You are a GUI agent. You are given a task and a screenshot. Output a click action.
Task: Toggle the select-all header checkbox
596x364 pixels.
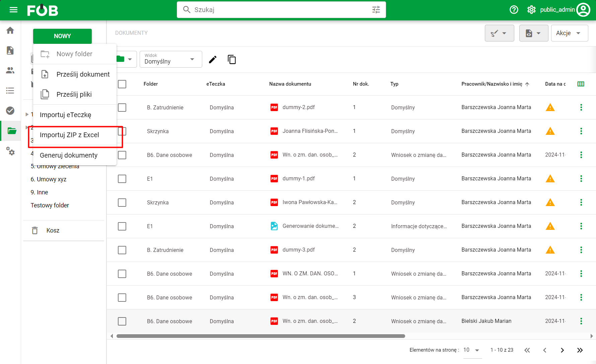click(122, 84)
